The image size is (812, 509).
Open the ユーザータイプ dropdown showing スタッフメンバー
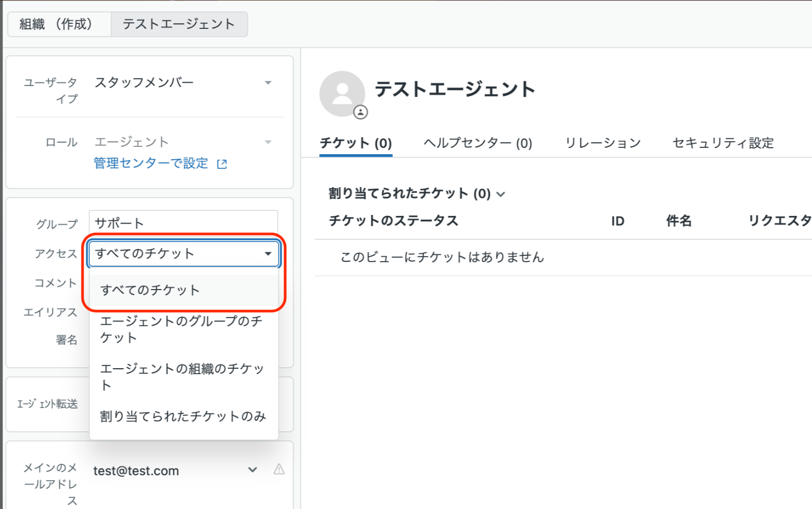[183, 83]
